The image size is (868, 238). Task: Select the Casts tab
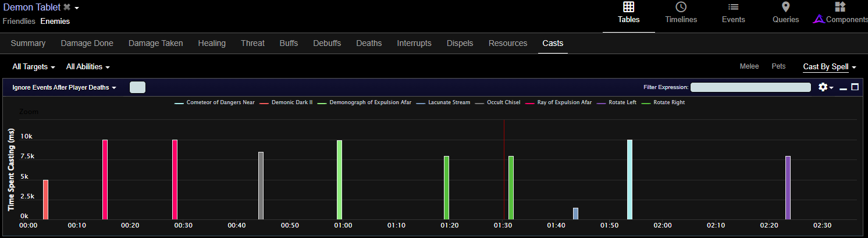tap(553, 43)
